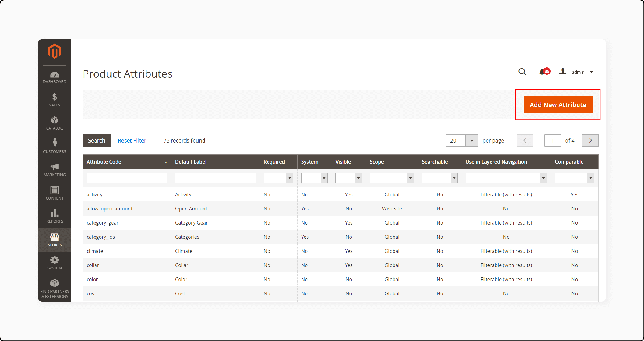The image size is (644, 341).
Task: Click the current page number field
Action: click(552, 141)
